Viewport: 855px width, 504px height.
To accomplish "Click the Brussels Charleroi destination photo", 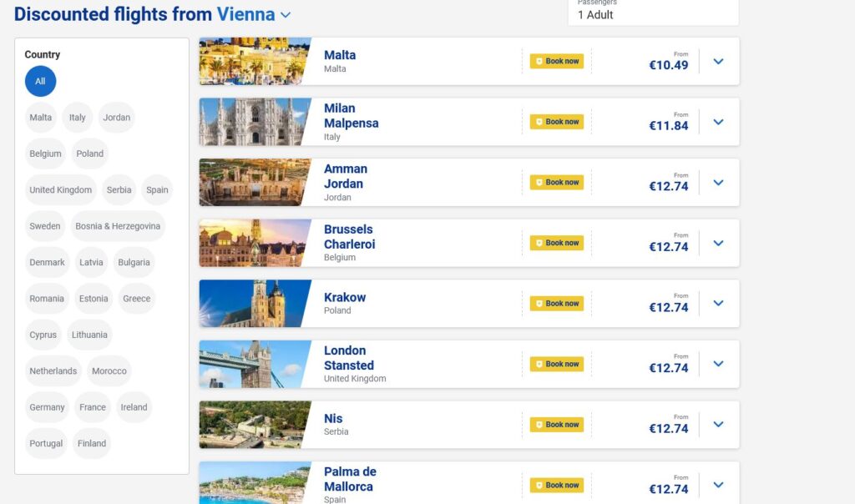I will pyautogui.click(x=254, y=243).
